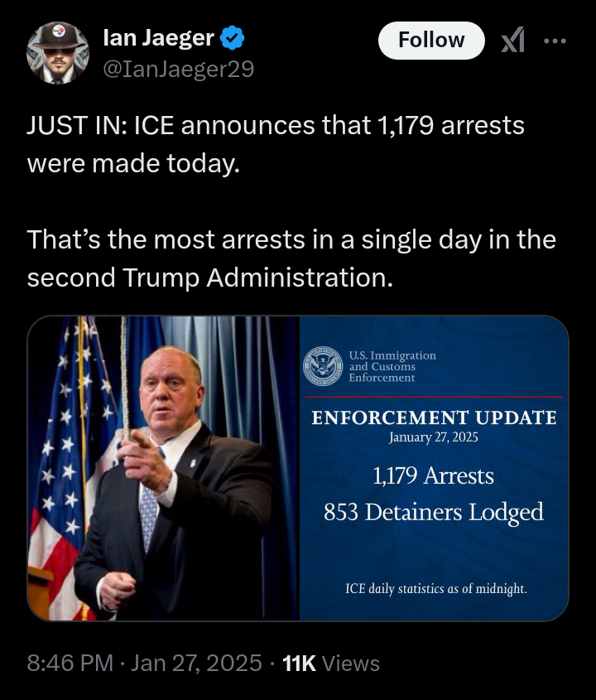Open the three-dot more options menu
Image resolution: width=596 pixels, height=700 pixels.
(555, 40)
